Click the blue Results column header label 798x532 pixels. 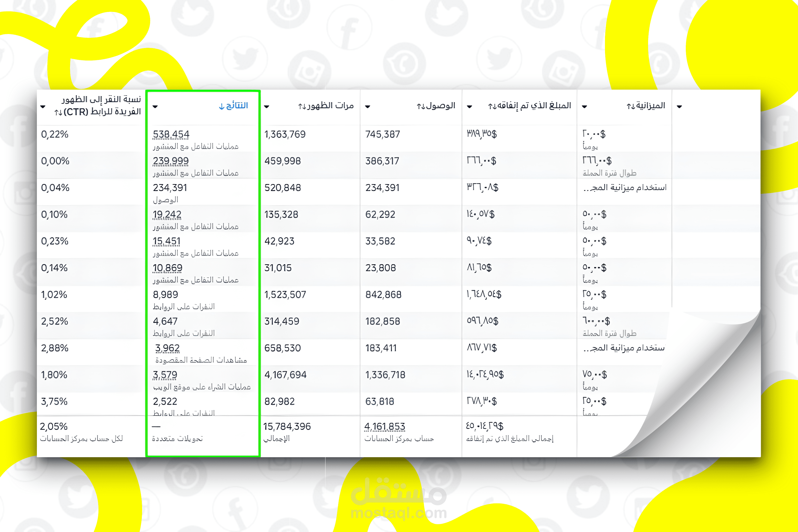coord(237,105)
